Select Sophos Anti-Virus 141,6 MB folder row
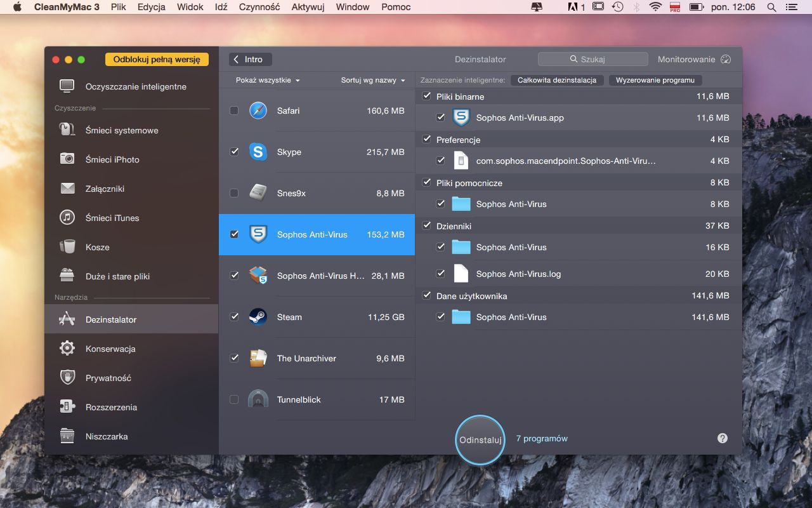 pyautogui.click(x=579, y=317)
